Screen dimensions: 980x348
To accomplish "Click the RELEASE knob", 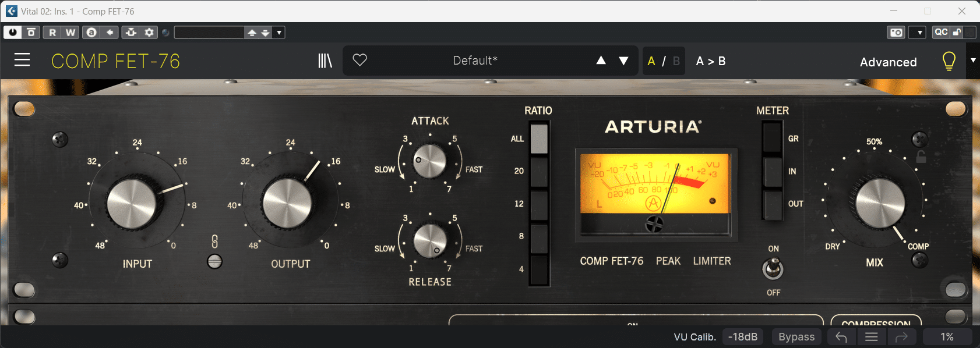I will pyautogui.click(x=430, y=240).
